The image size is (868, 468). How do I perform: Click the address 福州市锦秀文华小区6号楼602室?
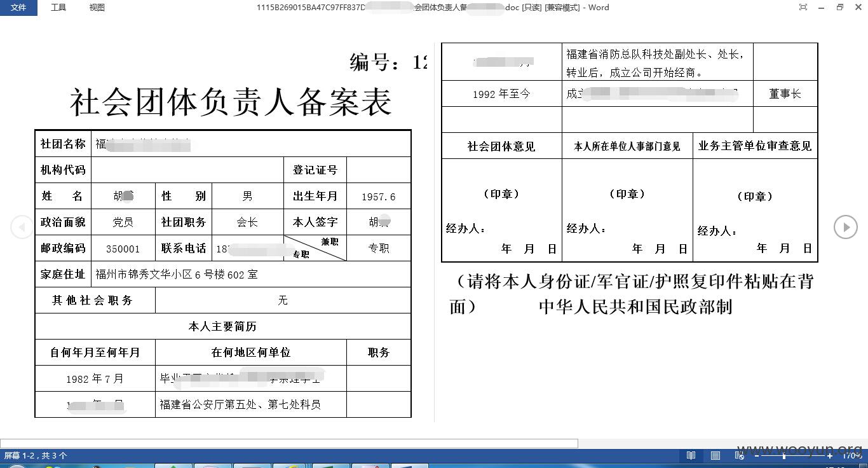(177, 275)
